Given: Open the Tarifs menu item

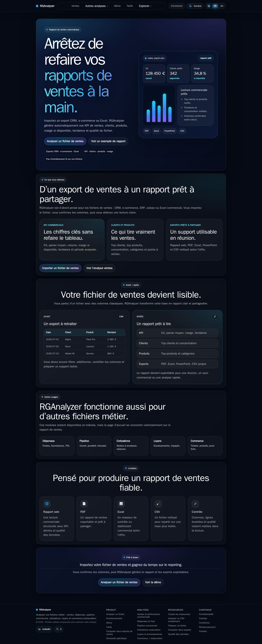Looking at the screenshot, I should (x=130, y=6).
